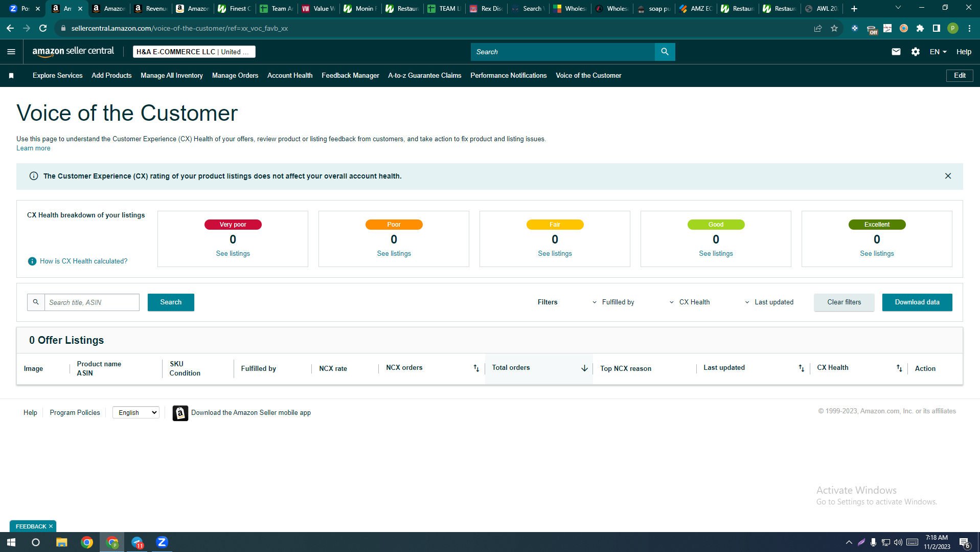Screen dimensions: 980x552
Task: Open the CX Health filter dropdown
Action: pyautogui.click(x=690, y=302)
